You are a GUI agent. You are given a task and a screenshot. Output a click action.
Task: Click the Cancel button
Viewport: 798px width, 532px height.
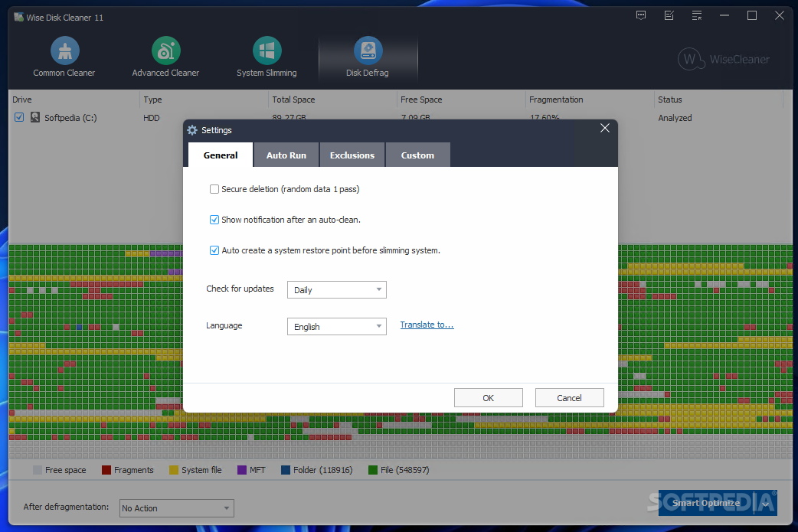coord(570,398)
